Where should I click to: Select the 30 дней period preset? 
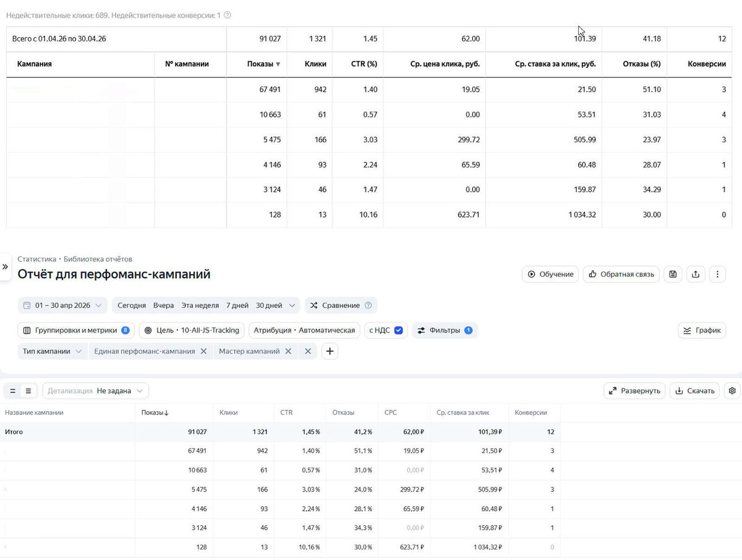[x=269, y=305]
